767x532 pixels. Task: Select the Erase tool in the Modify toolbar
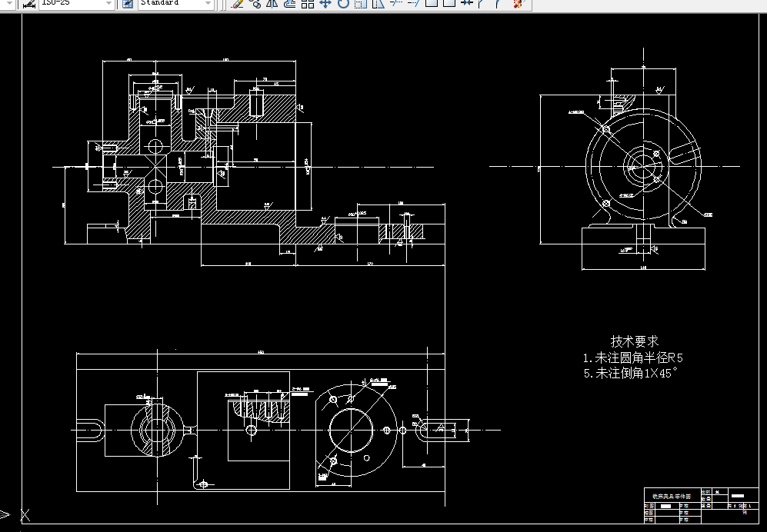point(238,3)
